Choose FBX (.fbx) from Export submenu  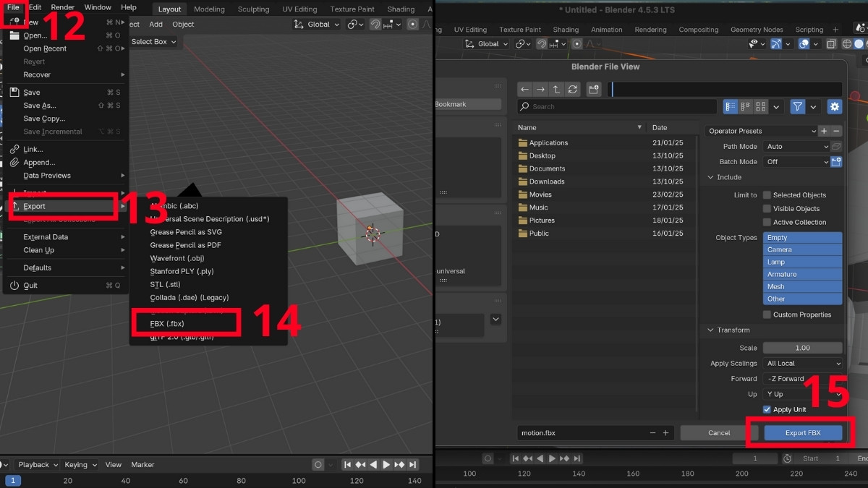coord(167,323)
